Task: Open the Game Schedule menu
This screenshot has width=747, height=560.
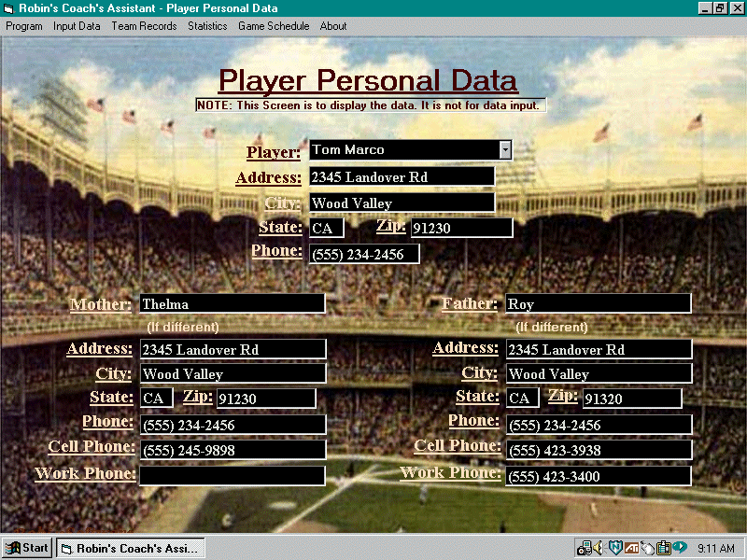Action: (274, 26)
